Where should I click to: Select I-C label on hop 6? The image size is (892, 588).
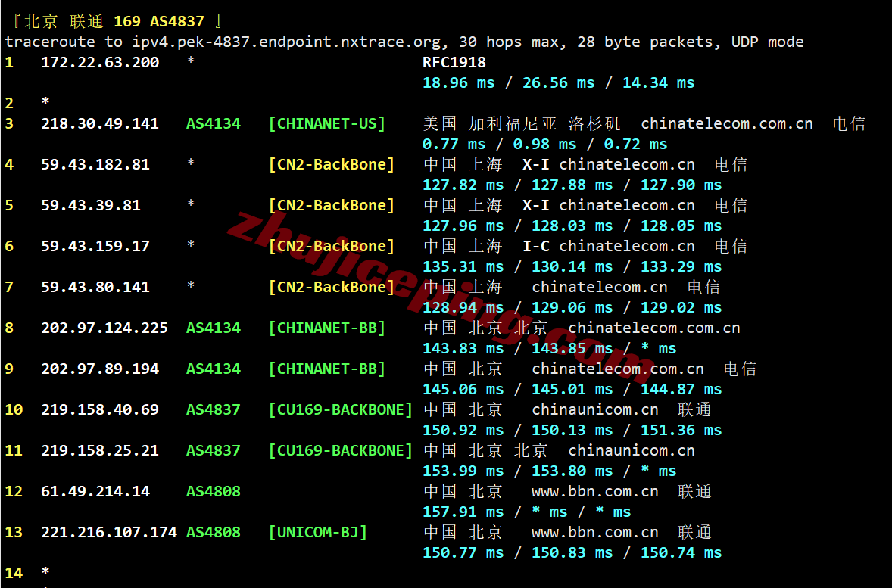(x=536, y=247)
